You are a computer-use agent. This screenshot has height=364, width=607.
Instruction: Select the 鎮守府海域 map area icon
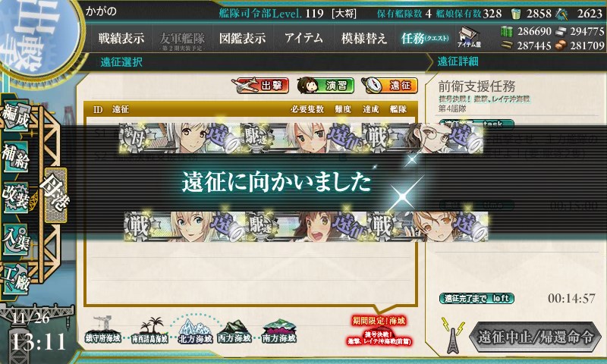tap(102, 330)
